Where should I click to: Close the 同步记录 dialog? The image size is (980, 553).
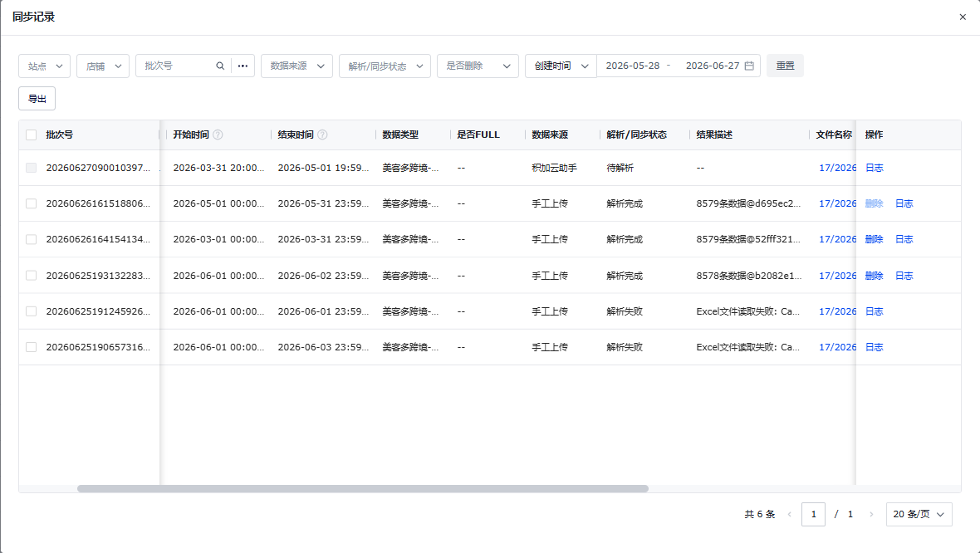click(x=963, y=17)
